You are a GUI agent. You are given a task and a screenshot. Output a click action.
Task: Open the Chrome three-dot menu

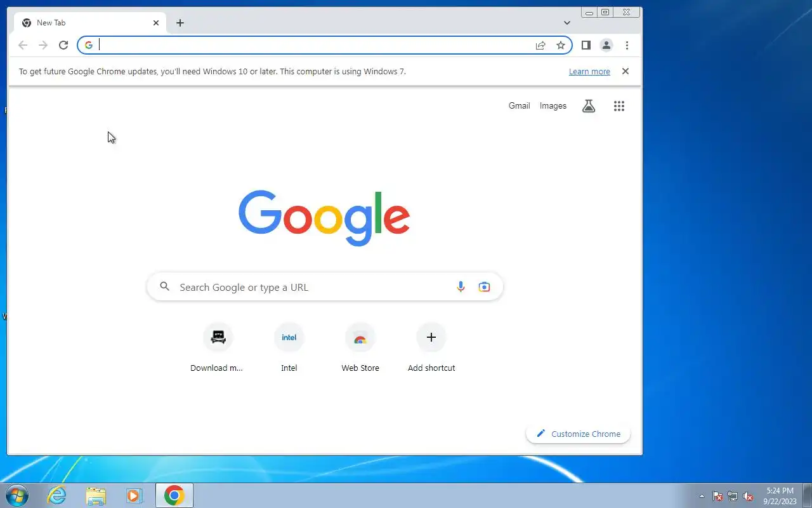pos(627,45)
